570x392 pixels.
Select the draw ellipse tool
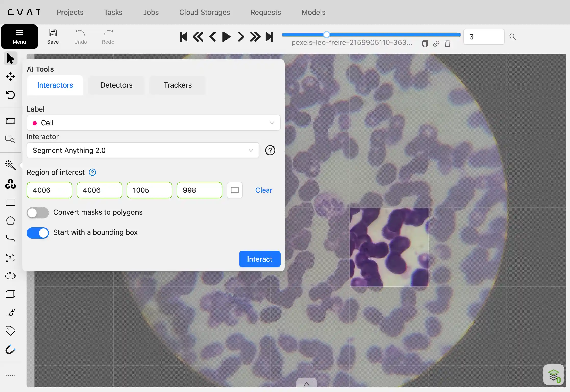10,276
